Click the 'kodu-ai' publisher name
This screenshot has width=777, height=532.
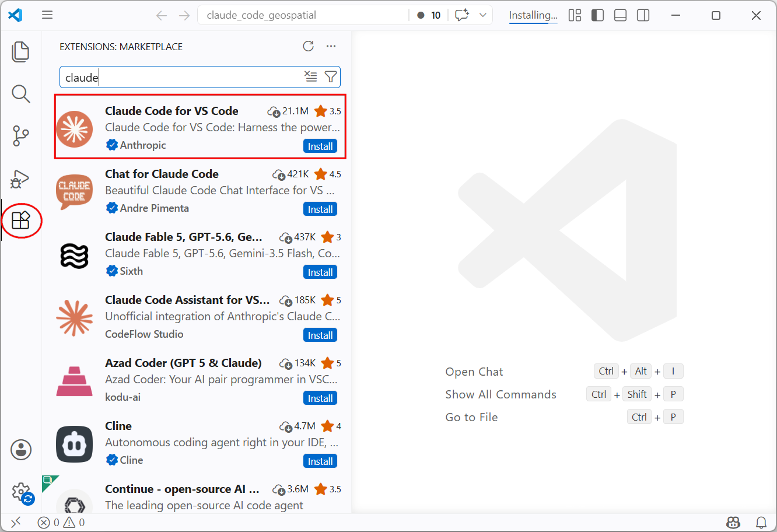[x=123, y=397]
